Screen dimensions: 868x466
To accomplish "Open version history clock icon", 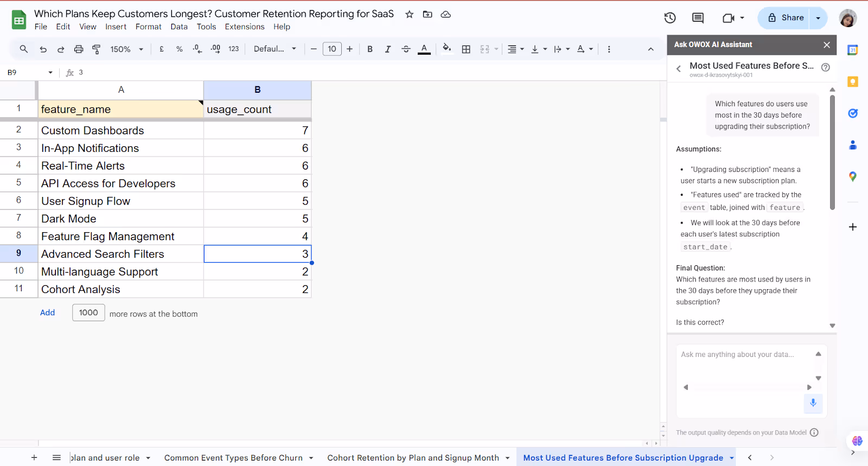I will tap(670, 18).
